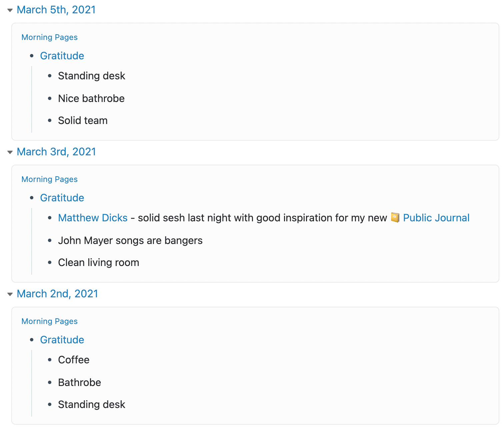Click the notebook emoji icon before Public Journal

395,218
